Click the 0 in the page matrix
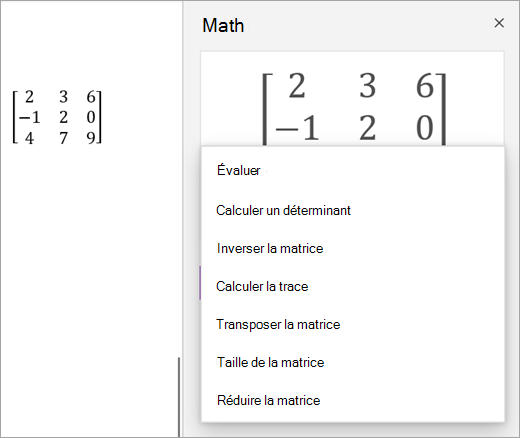The image size is (520, 438). pos(91,117)
